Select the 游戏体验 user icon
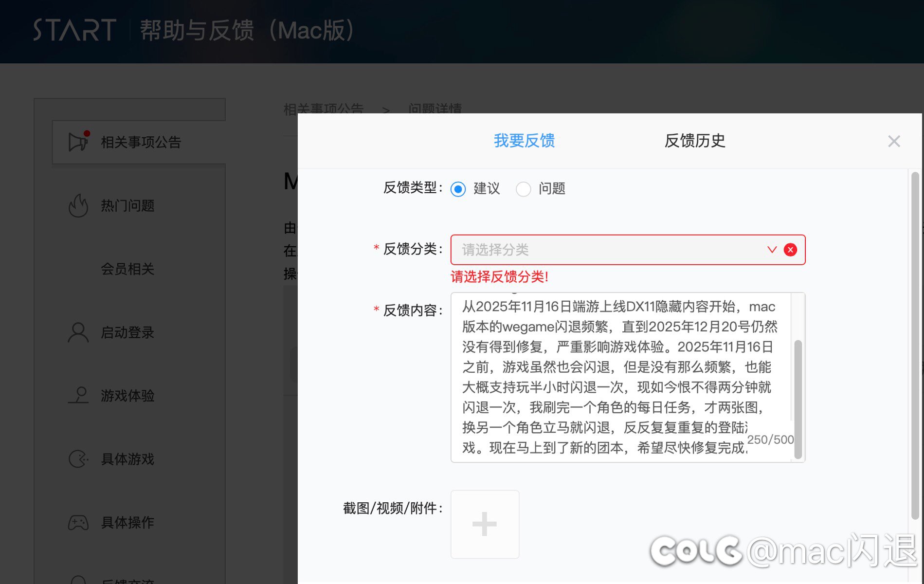This screenshot has width=924, height=584. coord(78,395)
